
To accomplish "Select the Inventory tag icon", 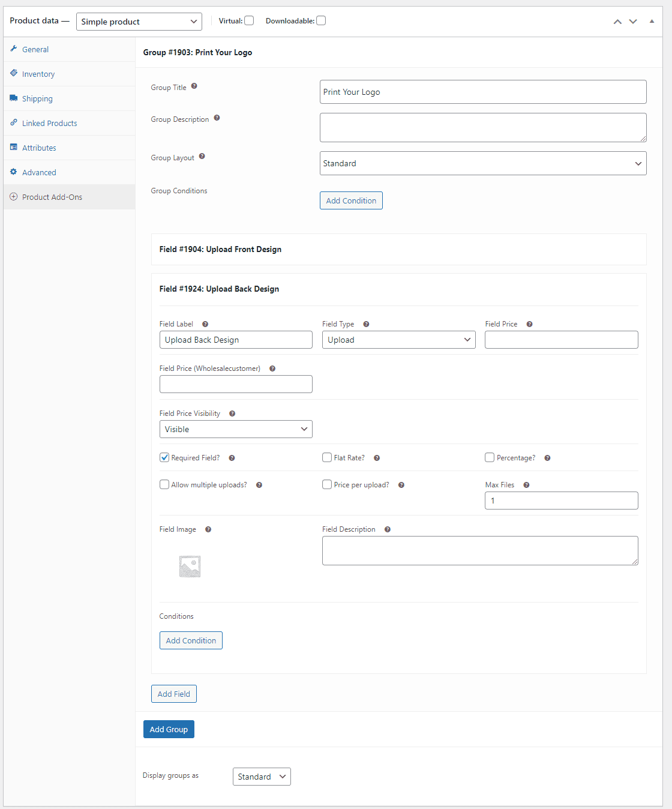I will [x=13, y=73].
